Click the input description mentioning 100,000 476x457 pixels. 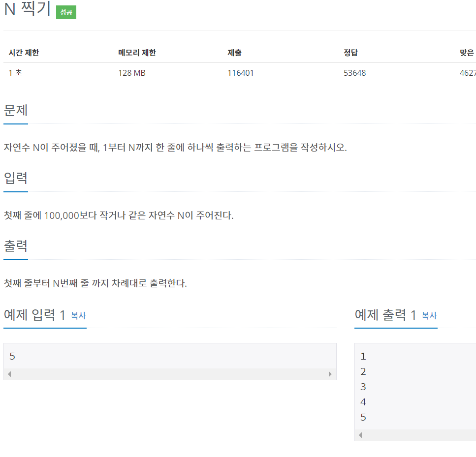coord(119,215)
